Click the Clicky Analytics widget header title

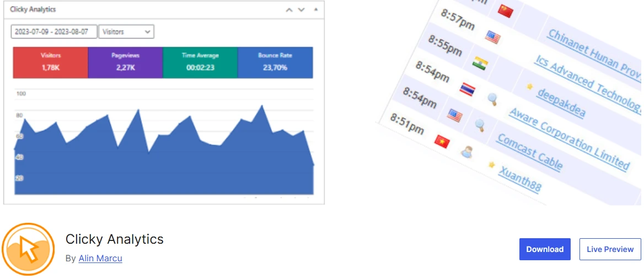coord(33,9)
